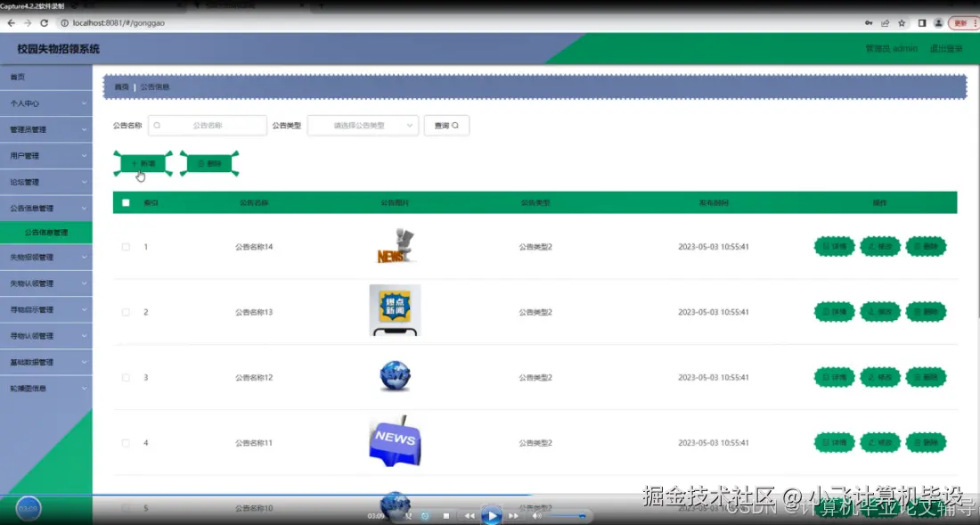Click the blue video progress bar

[265, 495]
